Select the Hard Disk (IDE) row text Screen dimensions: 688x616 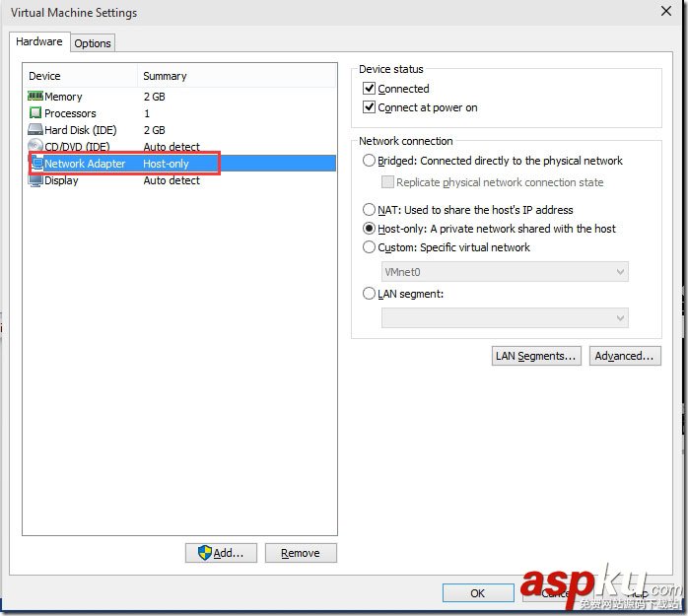pos(81,130)
